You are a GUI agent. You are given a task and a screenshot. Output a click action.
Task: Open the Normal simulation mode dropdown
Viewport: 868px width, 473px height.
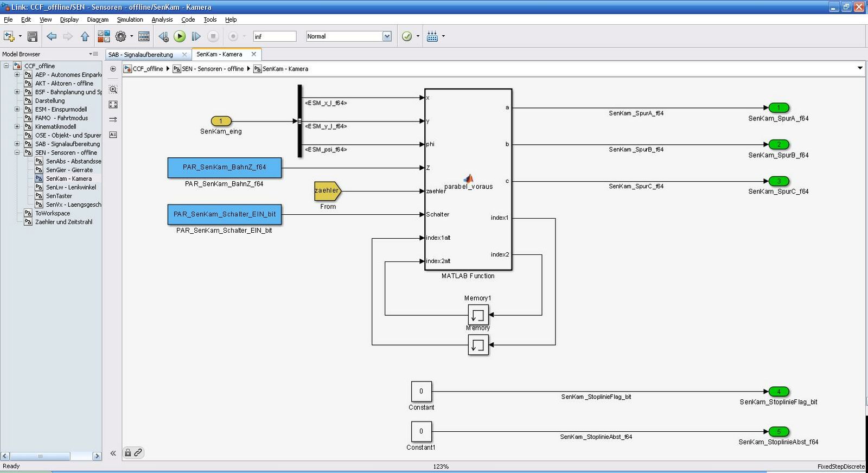[387, 36]
